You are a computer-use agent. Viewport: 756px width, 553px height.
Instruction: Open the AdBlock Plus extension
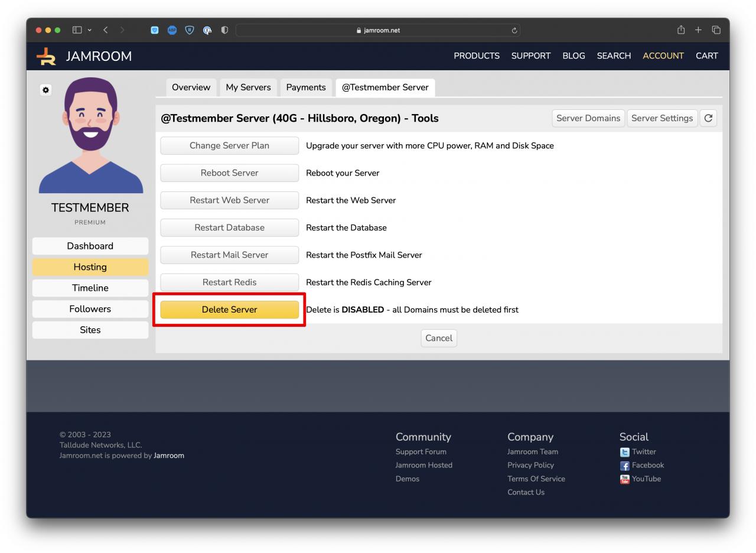point(172,30)
